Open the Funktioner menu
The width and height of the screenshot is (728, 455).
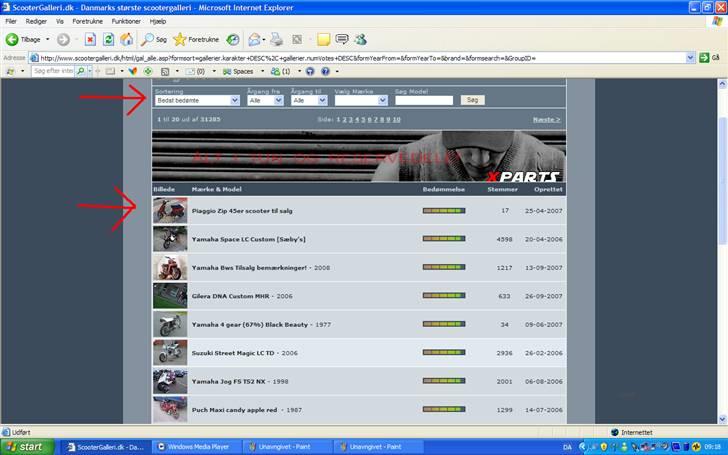coord(126,20)
